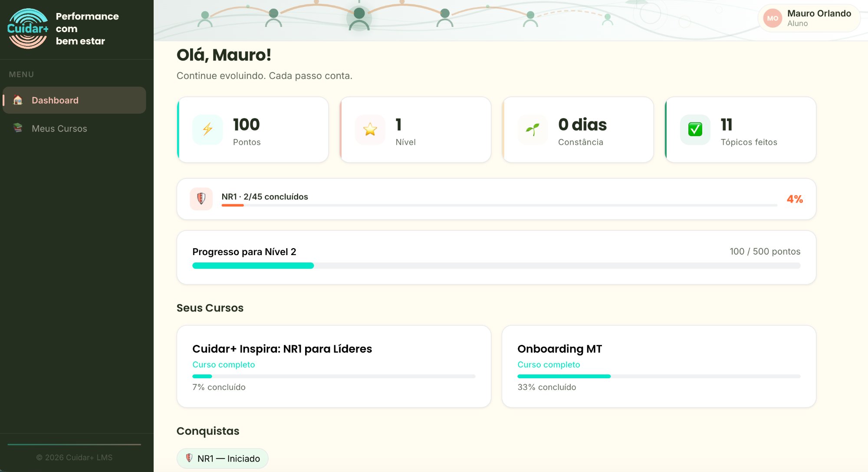Viewport: 868px width, 472px height.
Task: Click the books icon beside Meus Cursos
Action: coord(18,128)
